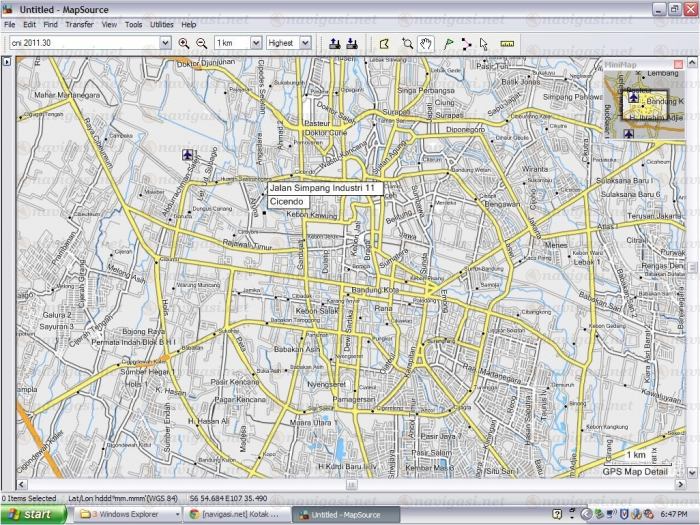Open the Utilities menu

tap(161, 24)
